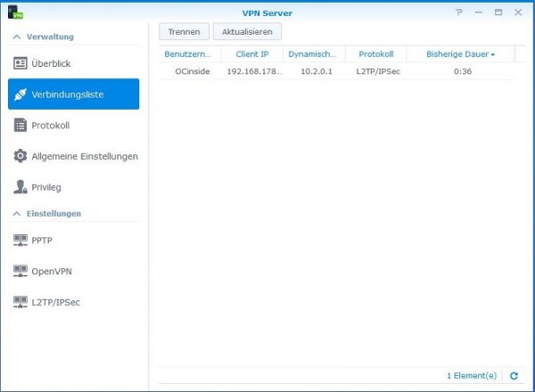Screen dimensions: 535x392
Task: Select the Verbindungsliste plug icon
Action: (x=21, y=94)
